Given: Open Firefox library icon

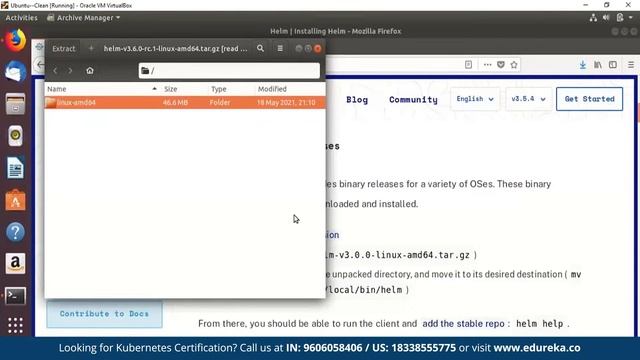Looking at the screenshot, I should (x=598, y=65).
